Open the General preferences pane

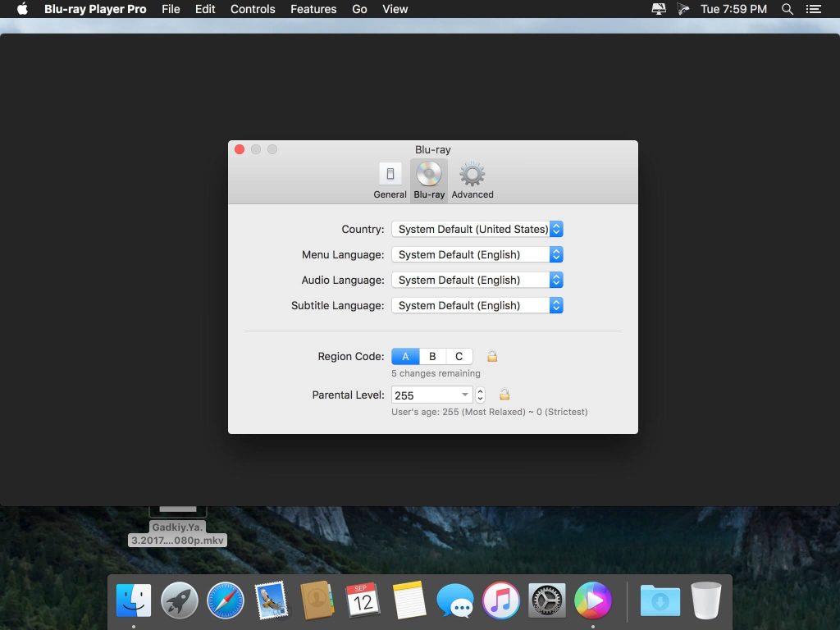pos(390,180)
